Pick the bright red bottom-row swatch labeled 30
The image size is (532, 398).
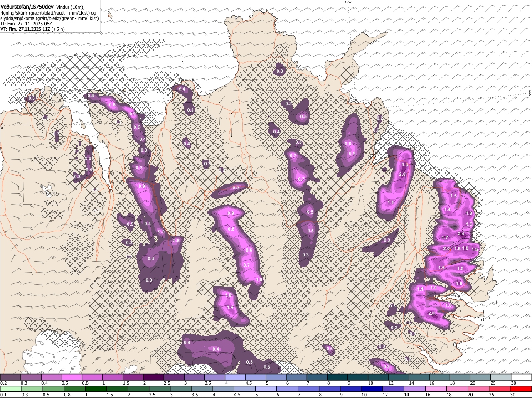pos(521,389)
